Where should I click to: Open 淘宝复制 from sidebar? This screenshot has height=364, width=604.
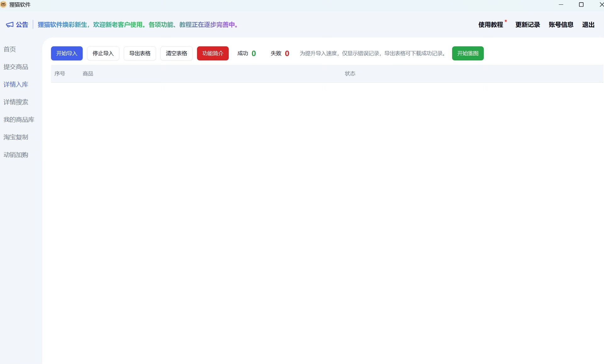[x=16, y=137]
